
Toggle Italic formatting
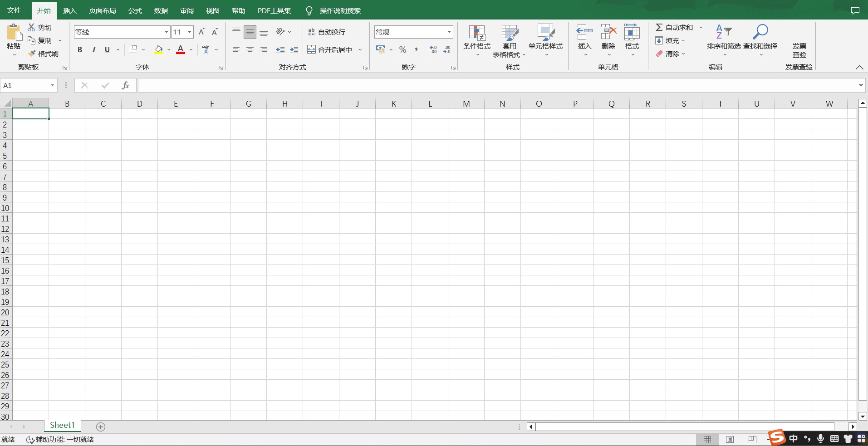point(93,49)
